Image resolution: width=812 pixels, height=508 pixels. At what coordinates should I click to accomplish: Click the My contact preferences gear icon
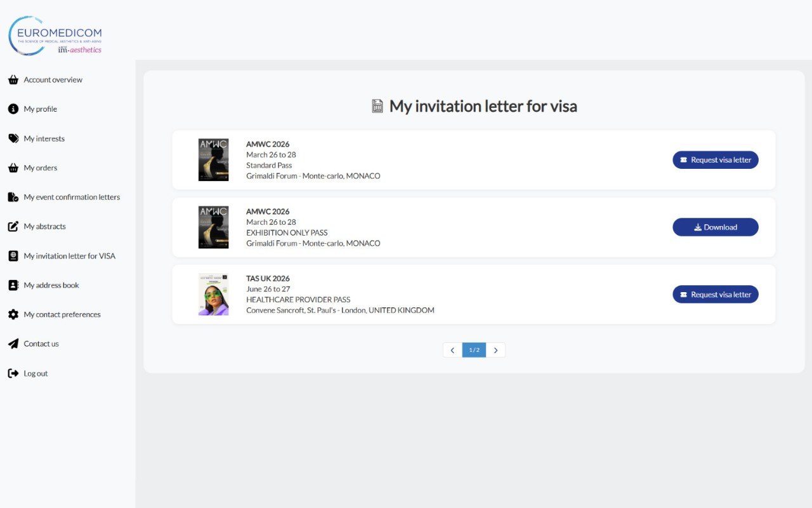[13, 314]
